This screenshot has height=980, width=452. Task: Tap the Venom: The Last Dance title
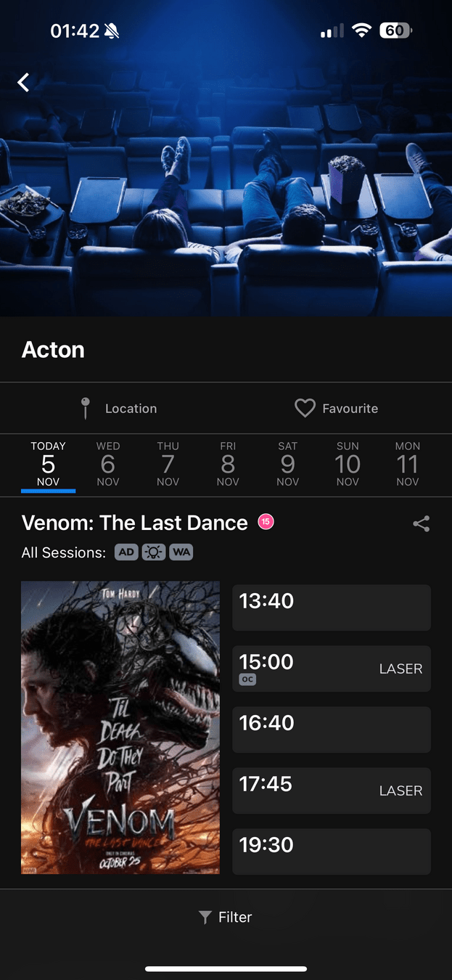tap(135, 523)
